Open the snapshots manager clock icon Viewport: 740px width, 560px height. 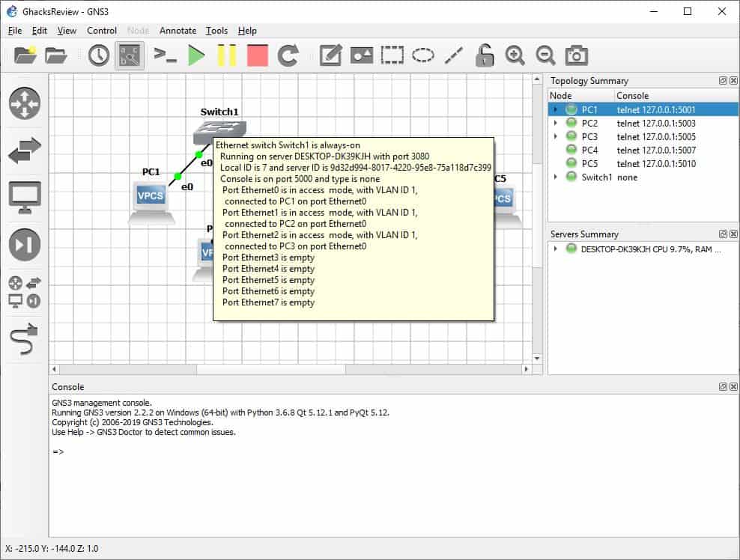click(x=98, y=55)
